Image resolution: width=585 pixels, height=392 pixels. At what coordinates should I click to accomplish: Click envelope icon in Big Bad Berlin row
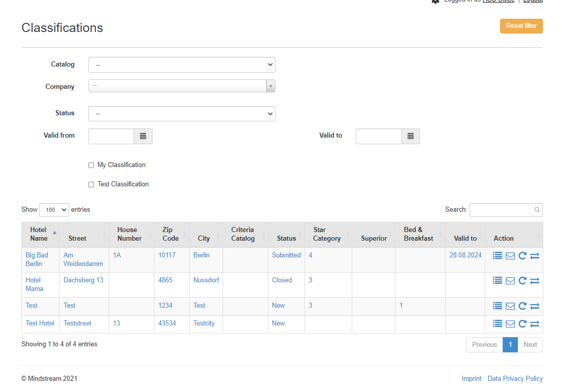tap(510, 256)
